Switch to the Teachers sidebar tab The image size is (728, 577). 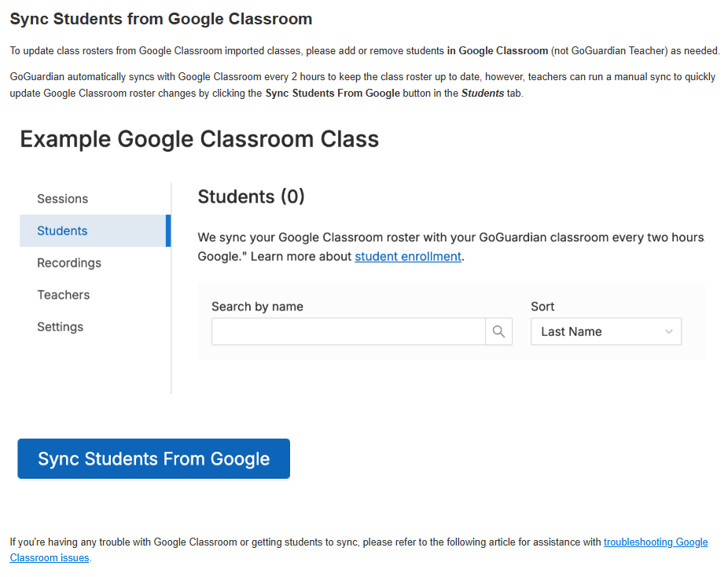coord(64,295)
